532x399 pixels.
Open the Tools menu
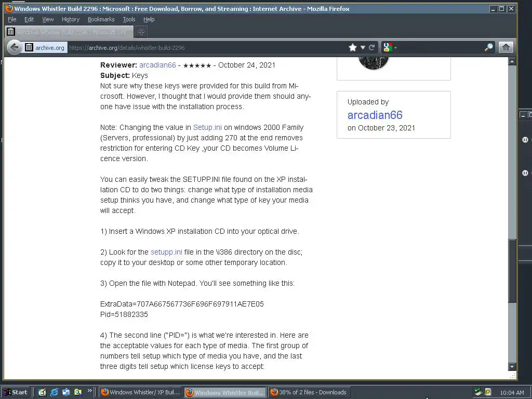tap(129, 19)
